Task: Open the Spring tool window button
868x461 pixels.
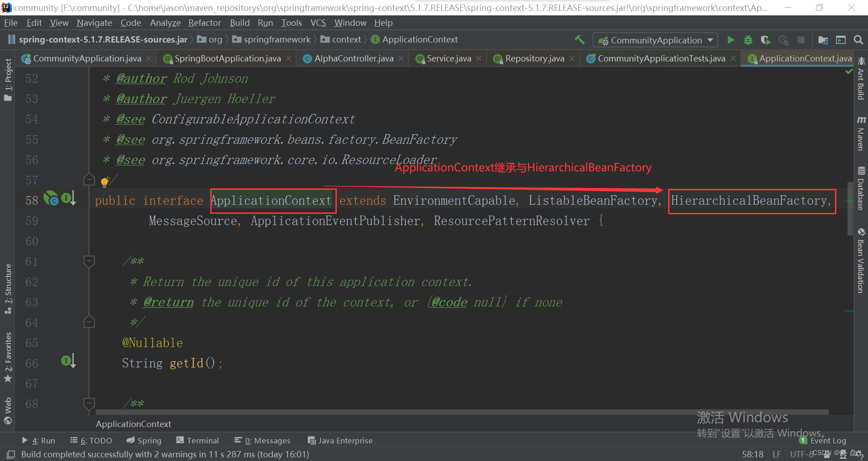Action: tap(144, 441)
